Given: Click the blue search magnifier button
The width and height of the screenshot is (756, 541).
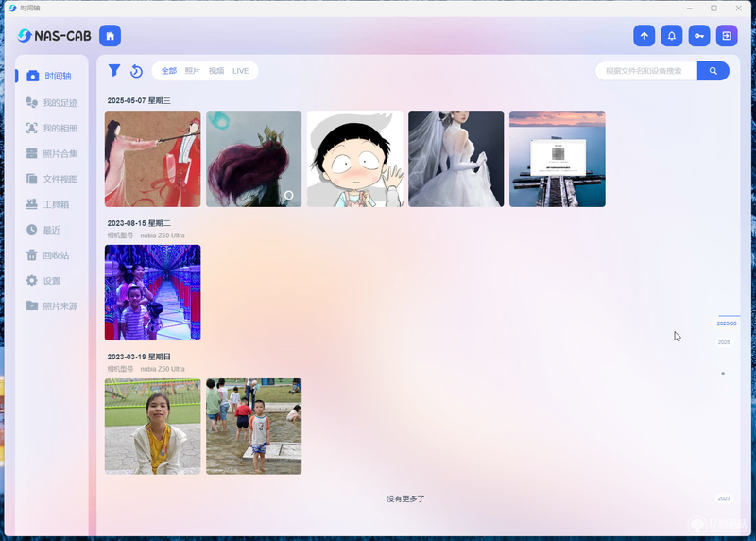Looking at the screenshot, I should [713, 71].
